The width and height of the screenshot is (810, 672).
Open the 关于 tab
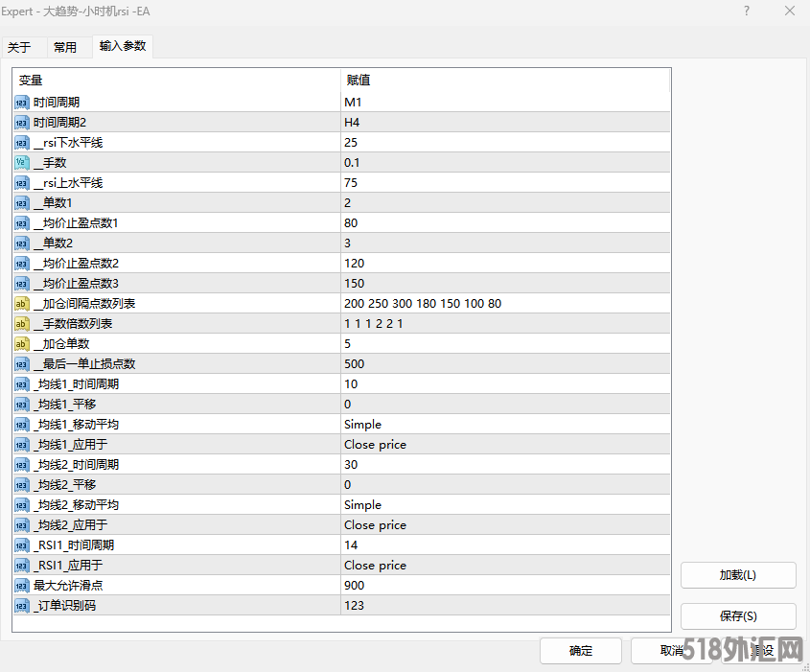19,48
